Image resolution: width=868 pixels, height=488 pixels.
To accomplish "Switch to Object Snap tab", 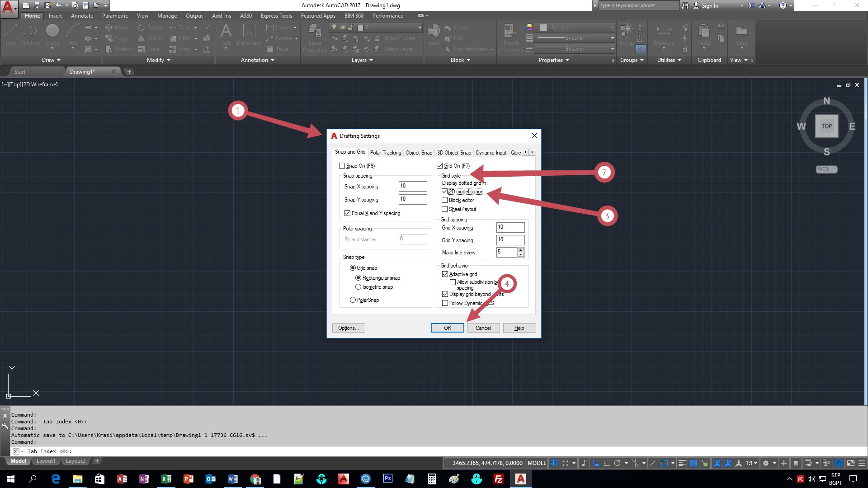I will pyautogui.click(x=419, y=153).
